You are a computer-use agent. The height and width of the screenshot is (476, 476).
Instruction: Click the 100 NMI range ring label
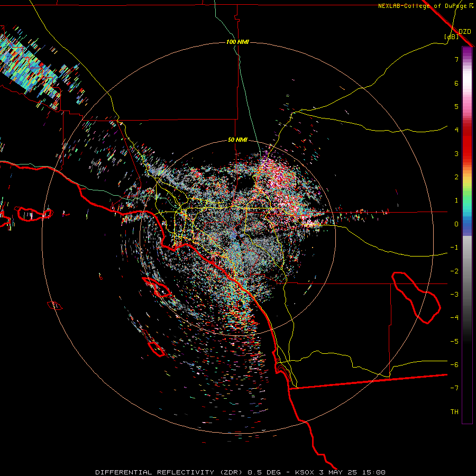tap(237, 42)
